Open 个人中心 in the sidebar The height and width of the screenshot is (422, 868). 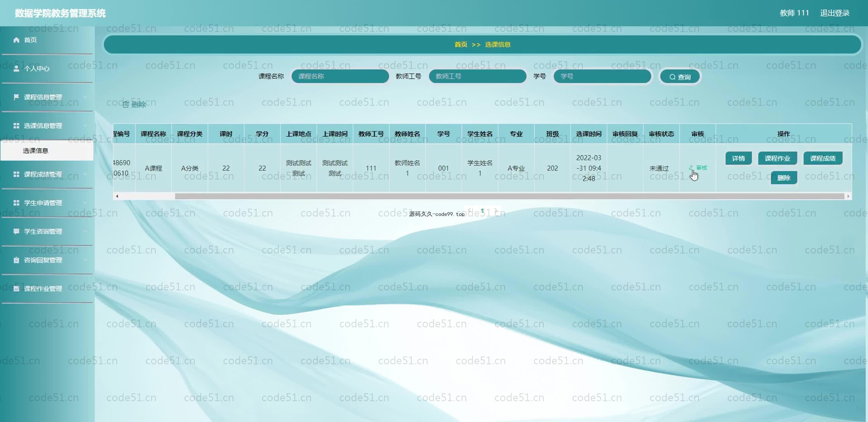[47, 69]
